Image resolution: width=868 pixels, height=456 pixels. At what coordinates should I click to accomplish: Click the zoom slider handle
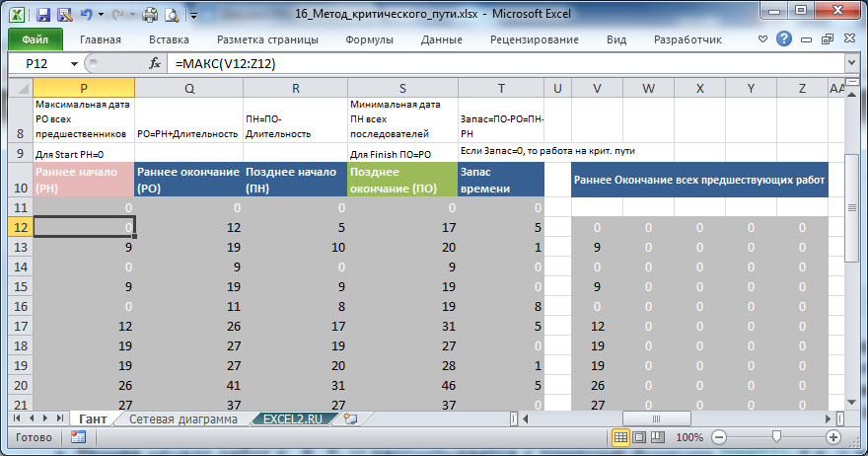pyautogui.click(x=776, y=437)
